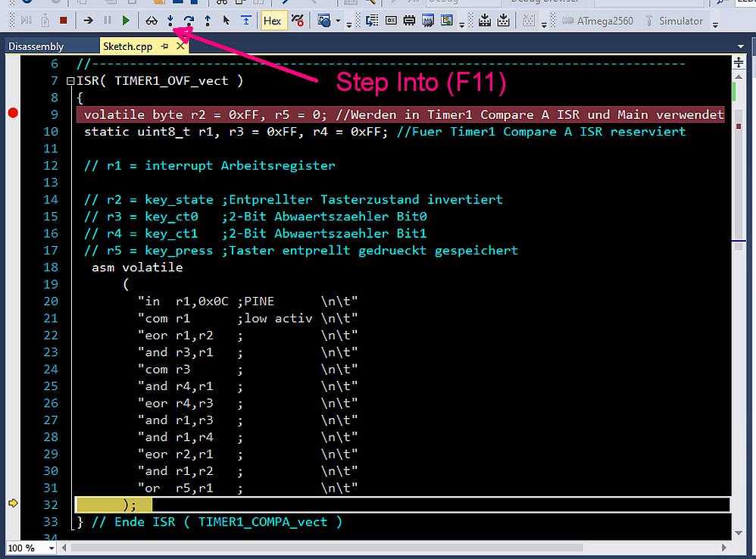Image resolution: width=756 pixels, height=559 pixels.
Task: Open the processor status chip icon
Action: 409,20
